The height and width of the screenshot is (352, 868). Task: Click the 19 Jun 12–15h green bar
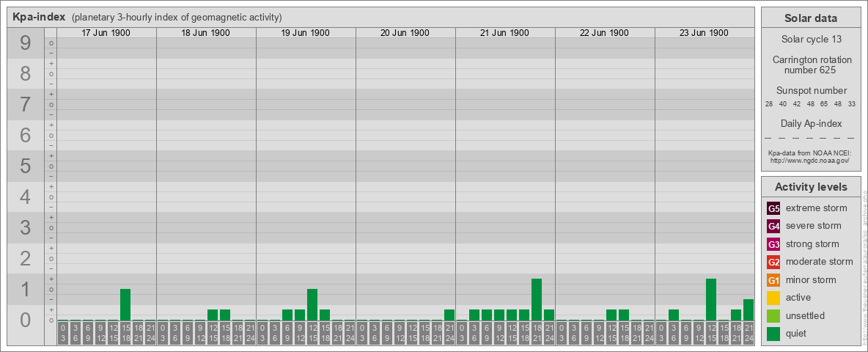(x=312, y=305)
